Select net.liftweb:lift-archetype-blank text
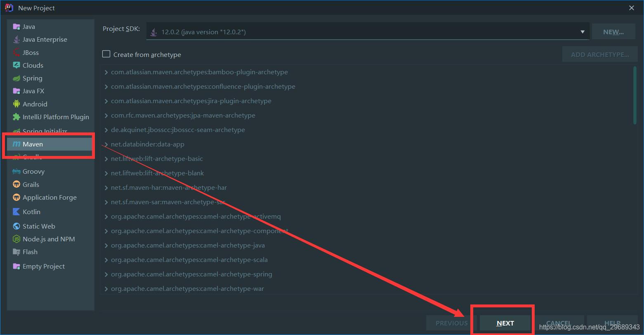This screenshot has width=644, height=335. 157,173
